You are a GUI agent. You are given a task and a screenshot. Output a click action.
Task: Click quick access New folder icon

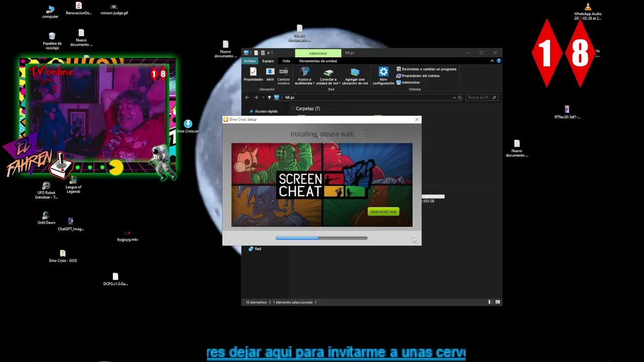tap(262, 53)
